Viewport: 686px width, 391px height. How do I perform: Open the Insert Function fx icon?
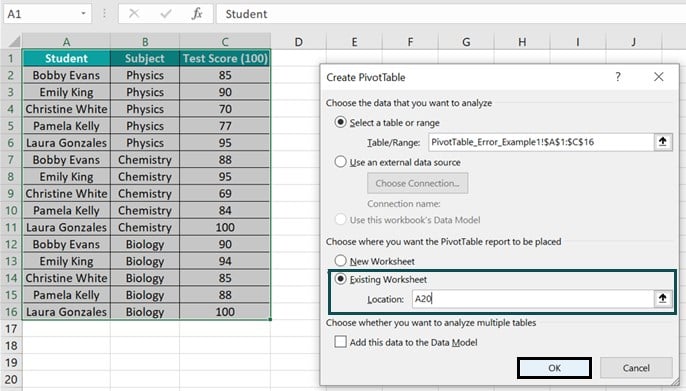point(197,14)
